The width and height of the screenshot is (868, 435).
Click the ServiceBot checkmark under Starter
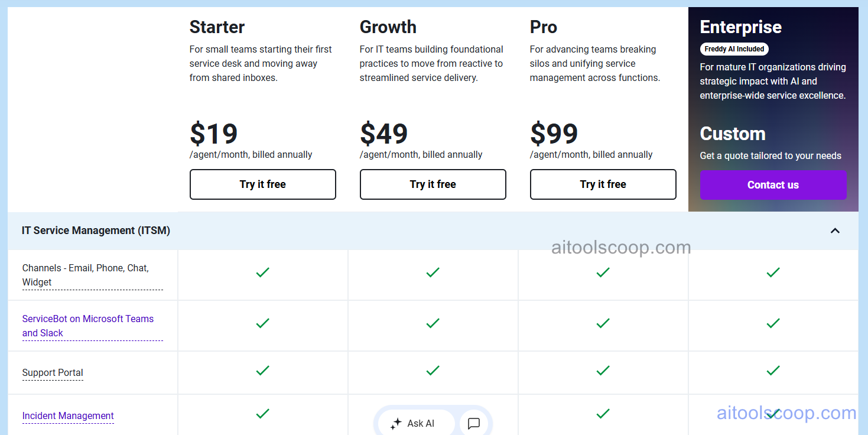262,323
